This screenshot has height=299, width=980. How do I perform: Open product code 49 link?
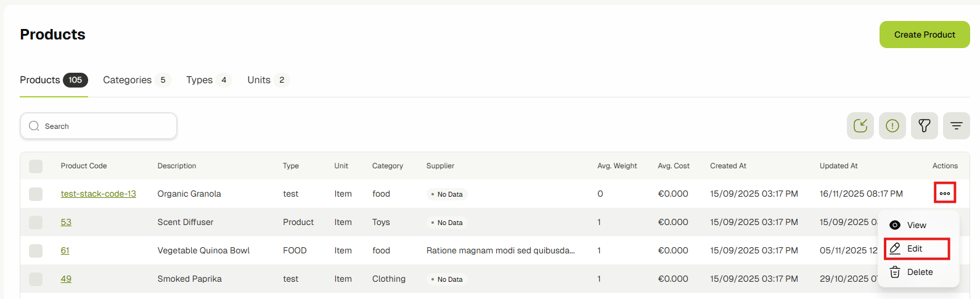point(66,279)
